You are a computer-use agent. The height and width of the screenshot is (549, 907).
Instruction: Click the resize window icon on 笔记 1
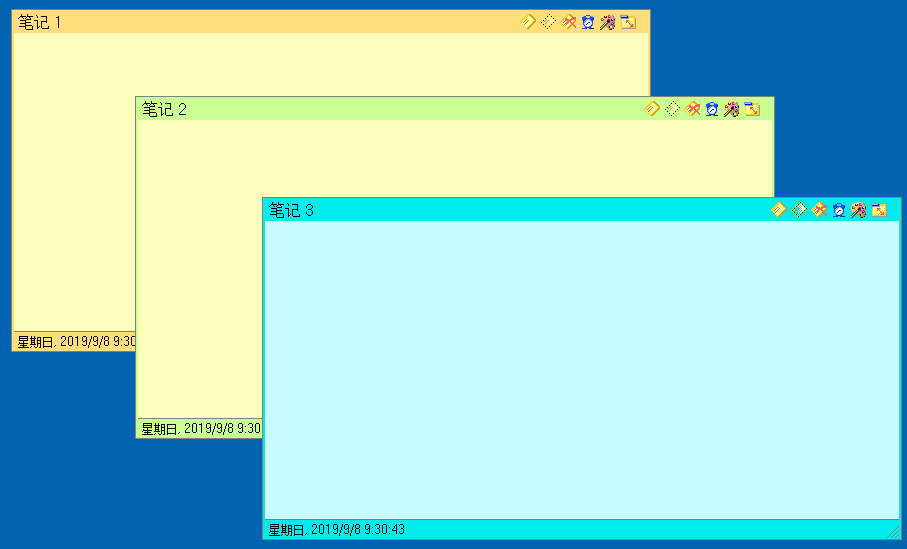click(x=628, y=22)
